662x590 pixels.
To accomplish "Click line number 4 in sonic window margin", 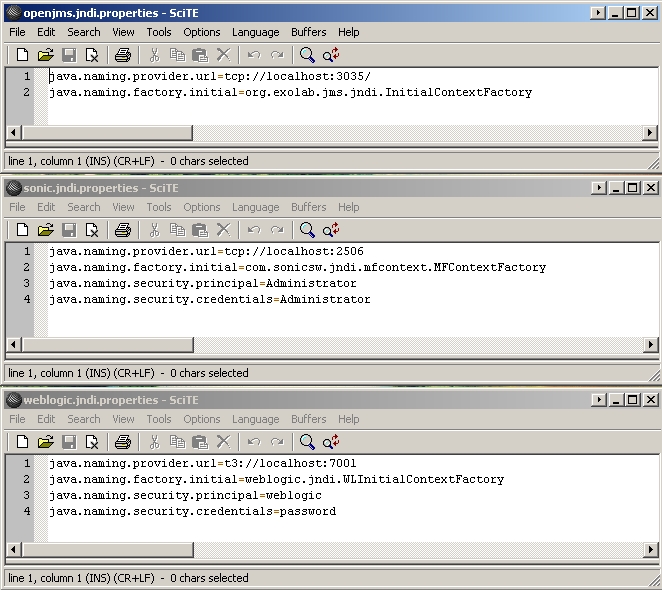I will [x=27, y=299].
